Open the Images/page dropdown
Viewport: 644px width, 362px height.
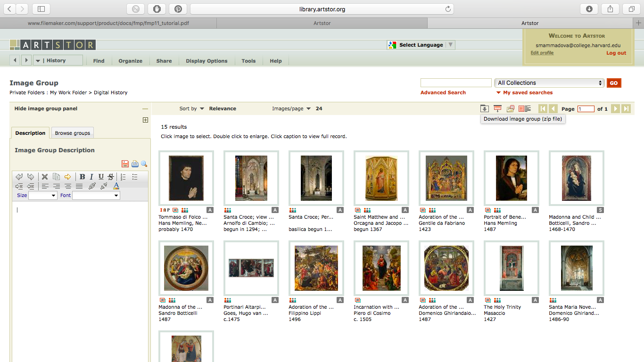click(x=291, y=108)
